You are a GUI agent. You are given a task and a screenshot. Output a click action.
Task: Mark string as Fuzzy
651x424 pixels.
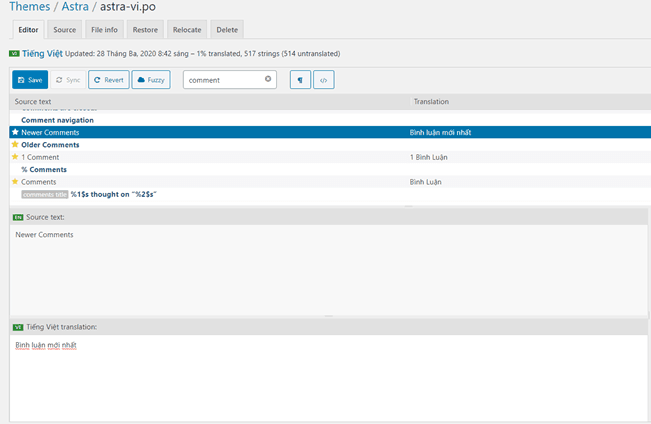(x=151, y=80)
